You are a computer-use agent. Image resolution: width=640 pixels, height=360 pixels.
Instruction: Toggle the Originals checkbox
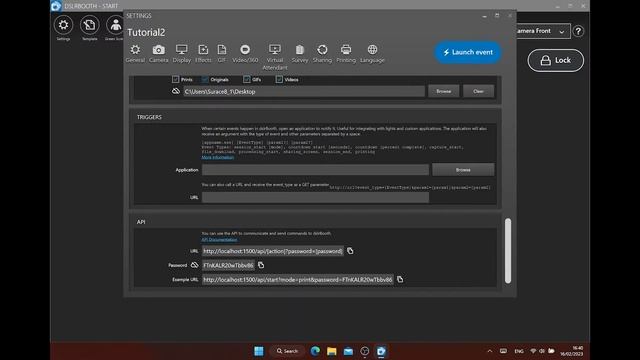[x=205, y=79]
